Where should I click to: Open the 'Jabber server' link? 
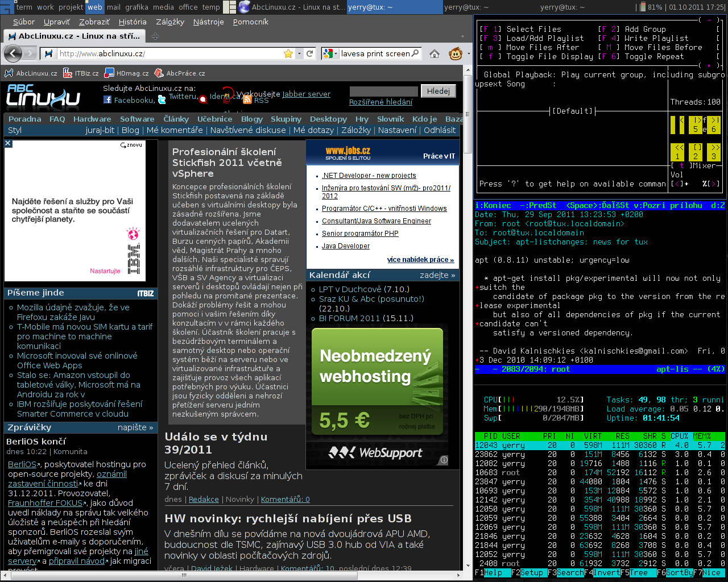coord(306,94)
